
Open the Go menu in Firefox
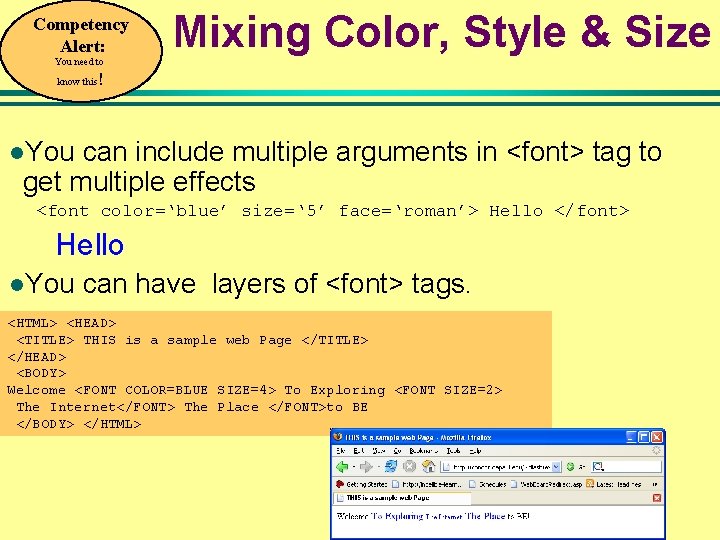[397, 451]
